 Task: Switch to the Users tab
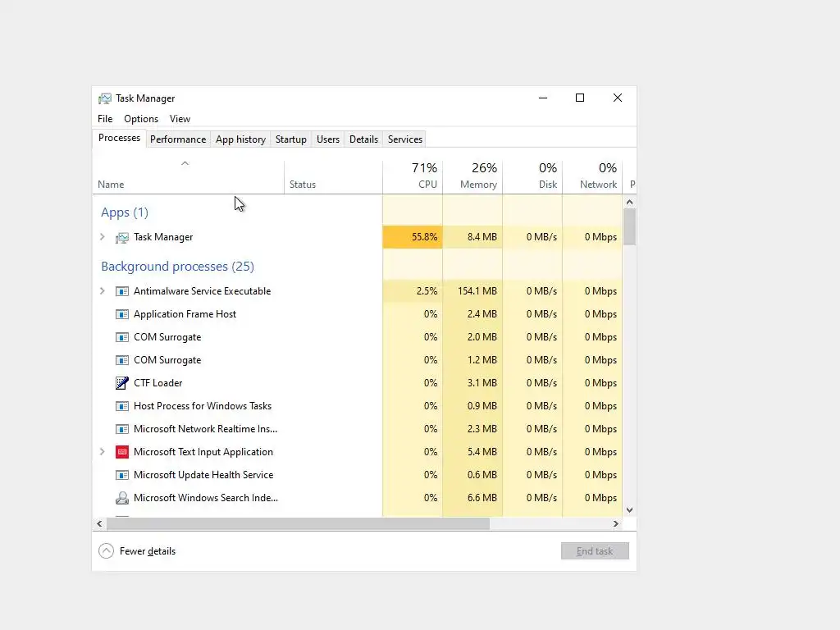click(x=328, y=139)
